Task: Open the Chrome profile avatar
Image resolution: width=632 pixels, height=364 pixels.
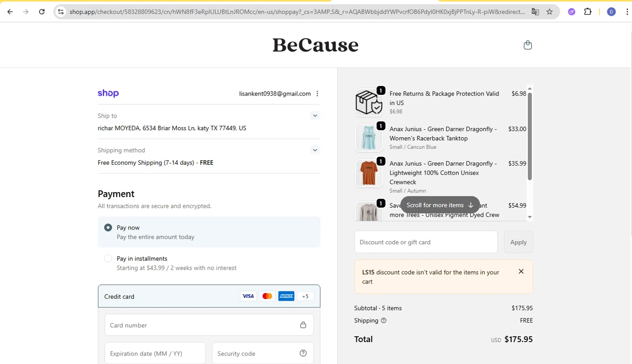Action: pos(611,12)
